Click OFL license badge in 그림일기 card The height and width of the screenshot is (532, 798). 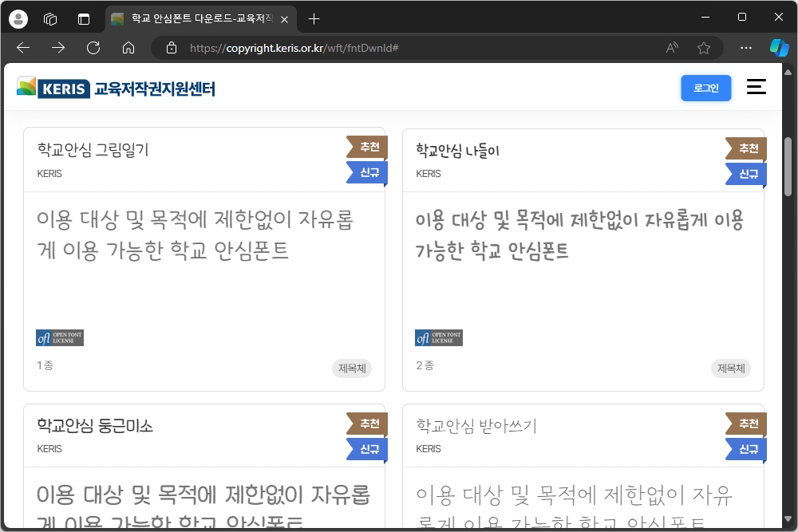60,337
